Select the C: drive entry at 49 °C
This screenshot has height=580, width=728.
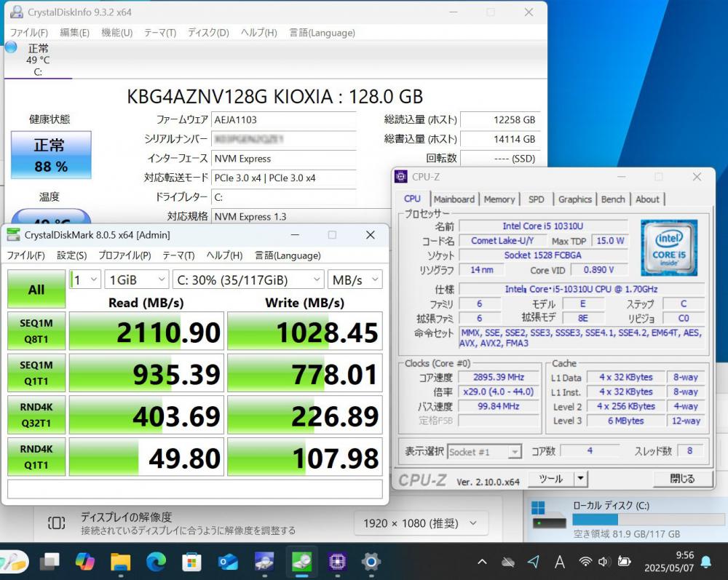[38, 60]
